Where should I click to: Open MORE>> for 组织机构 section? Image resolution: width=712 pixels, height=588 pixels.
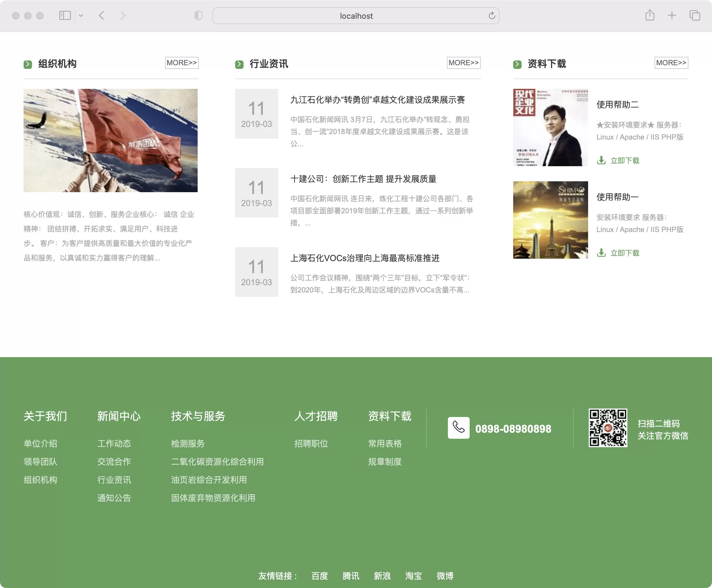(182, 63)
